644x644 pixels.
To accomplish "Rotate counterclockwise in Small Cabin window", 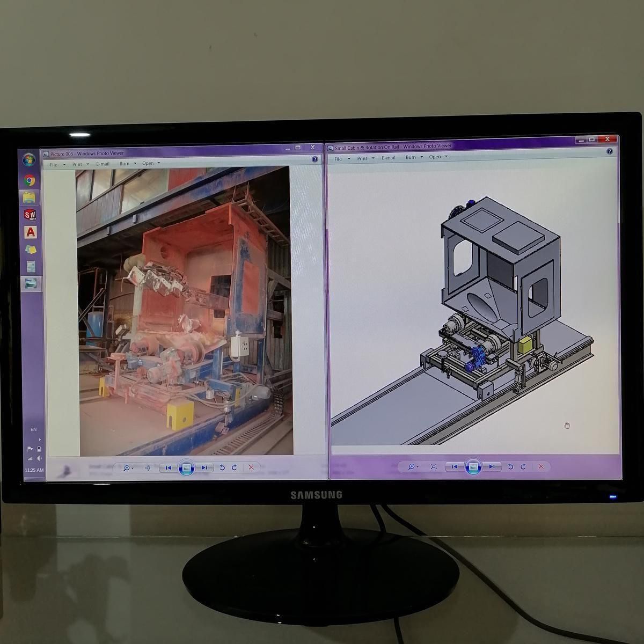I will (x=510, y=467).
